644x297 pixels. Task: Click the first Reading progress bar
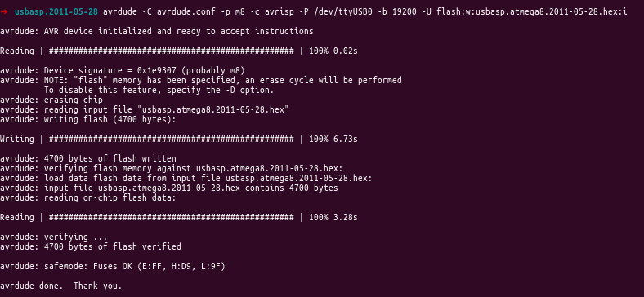coord(172,51)
